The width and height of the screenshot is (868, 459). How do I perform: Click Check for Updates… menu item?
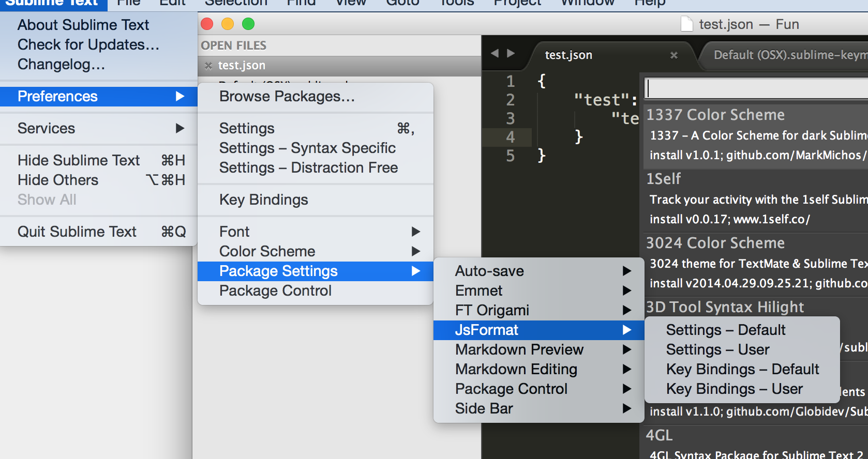(88, 44)
